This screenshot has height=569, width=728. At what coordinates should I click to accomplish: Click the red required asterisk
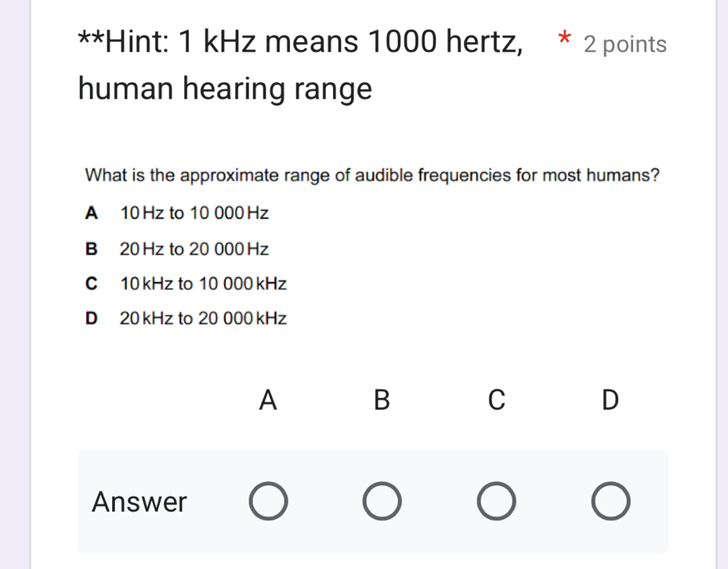563,39
